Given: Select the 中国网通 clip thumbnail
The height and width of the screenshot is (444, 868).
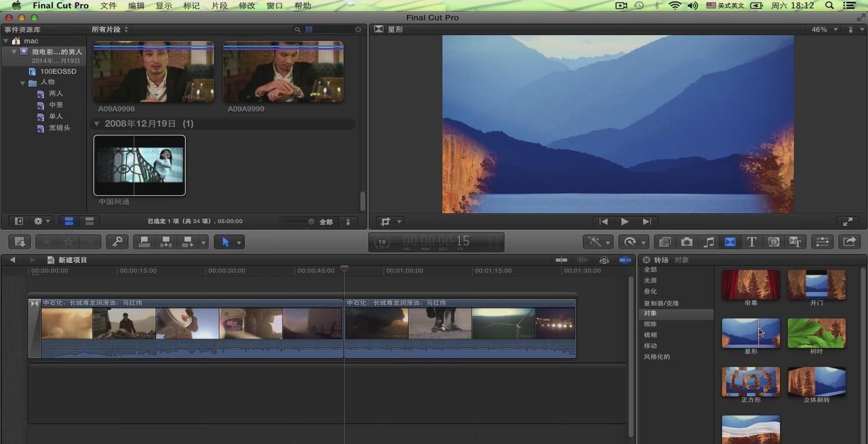Looking at the screenshot, I should pos(140,165).
